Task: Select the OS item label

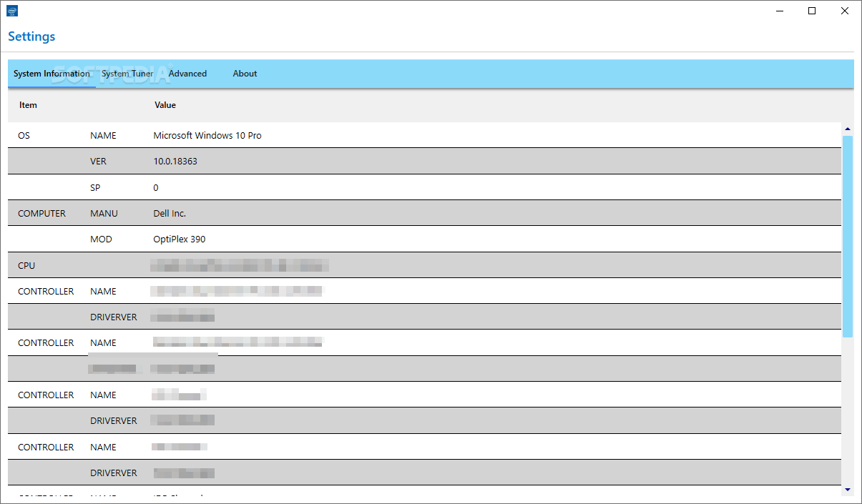Action: pyautogui.click(x=24, y=136)
